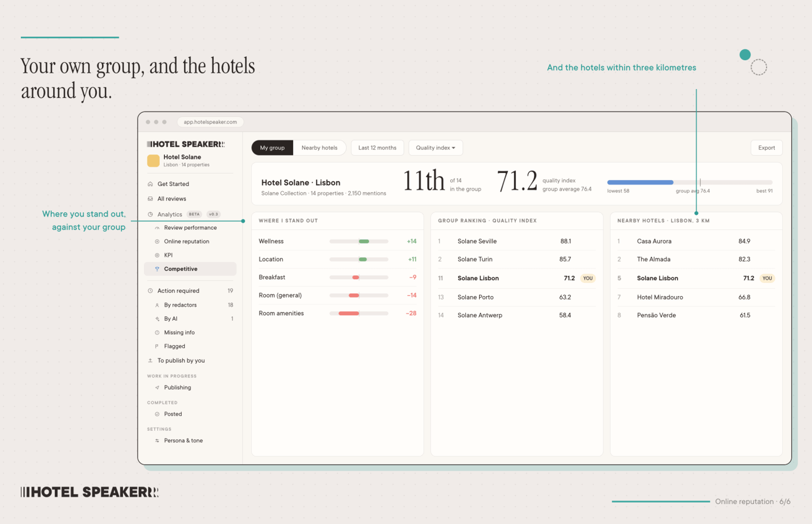Click the BETA badge next to Analytics
This screenshot has width=812, height=524.
coord(194,214)
